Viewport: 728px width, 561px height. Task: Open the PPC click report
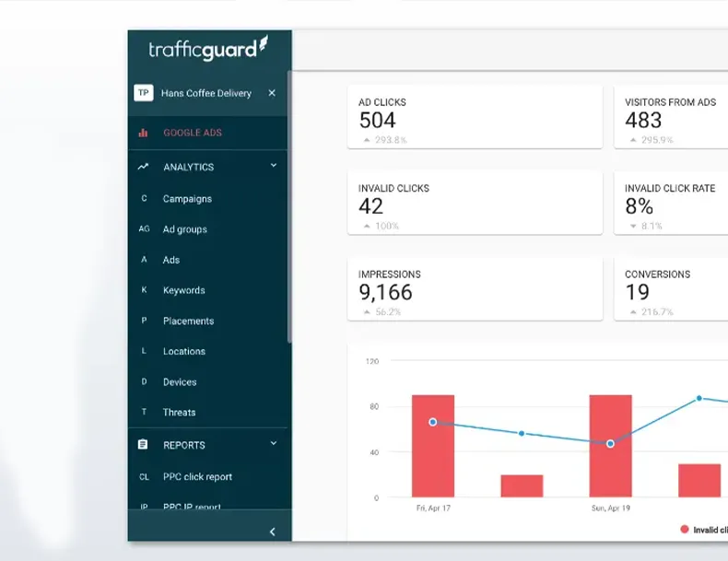pyautogui.click(x=197, y=477)
